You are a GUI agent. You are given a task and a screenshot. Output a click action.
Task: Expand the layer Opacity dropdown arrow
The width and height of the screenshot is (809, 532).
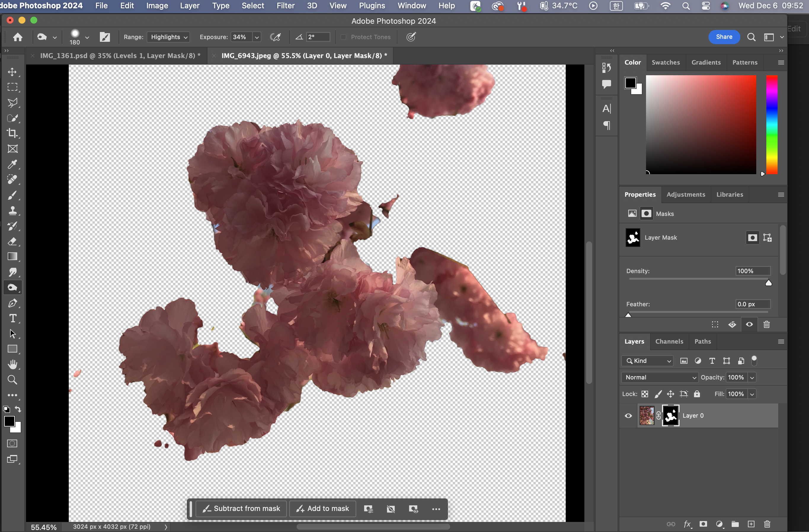[752, 377]
